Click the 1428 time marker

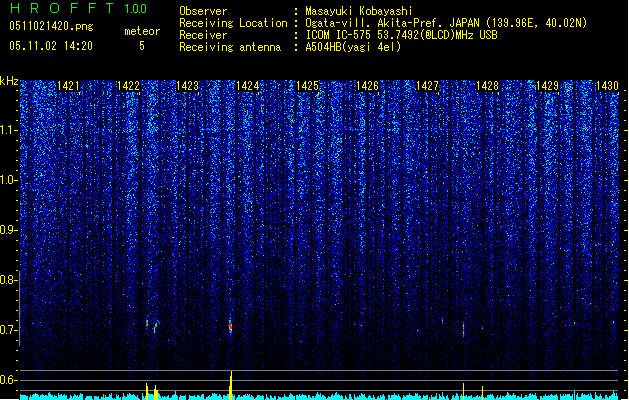point(487,86)
